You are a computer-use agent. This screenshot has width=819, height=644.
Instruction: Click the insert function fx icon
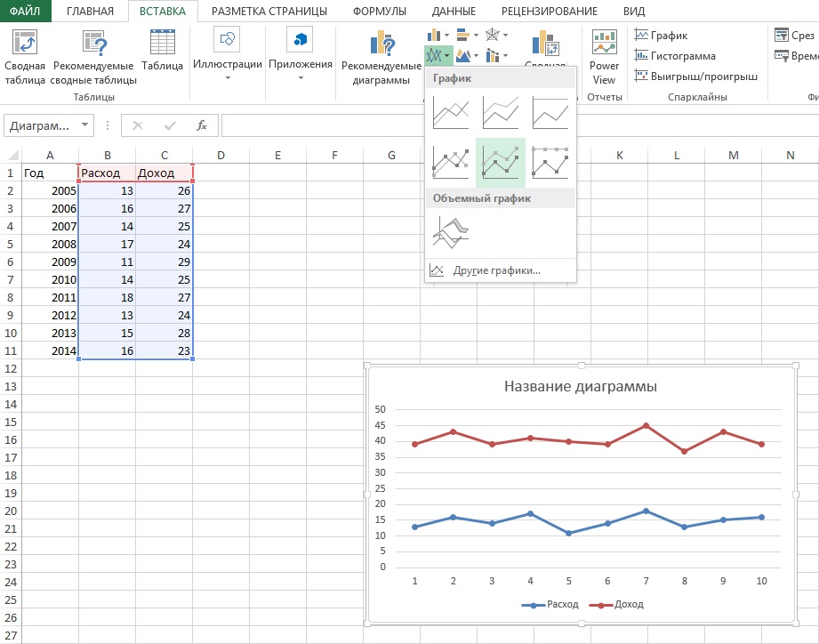coord(202,125)
